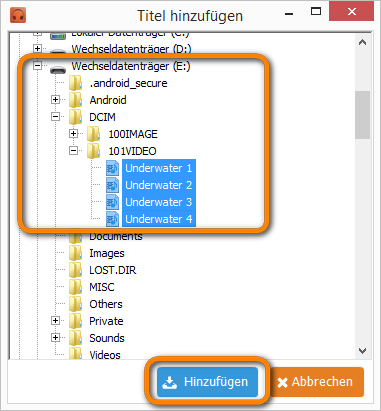Click the vertical scrollbar thumb
Image resolution: width=381 pixels, height=411 pixels.
[x=362, y=115]
